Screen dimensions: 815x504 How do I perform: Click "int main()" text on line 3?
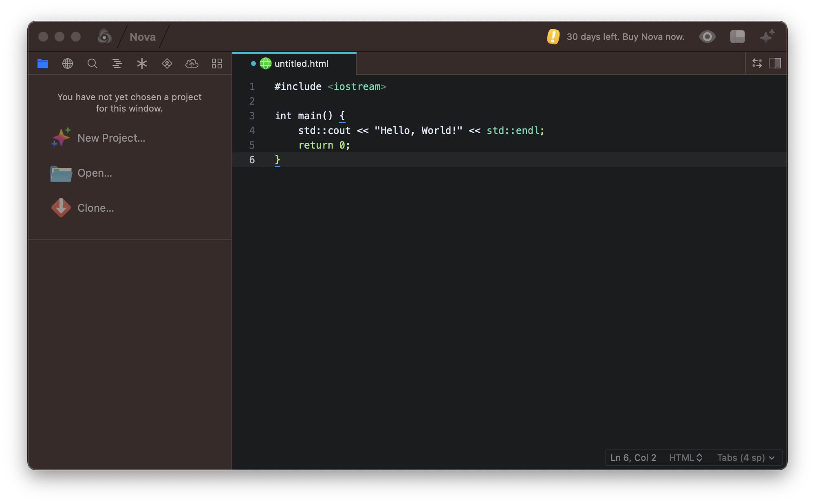click(x=304, y=116)
